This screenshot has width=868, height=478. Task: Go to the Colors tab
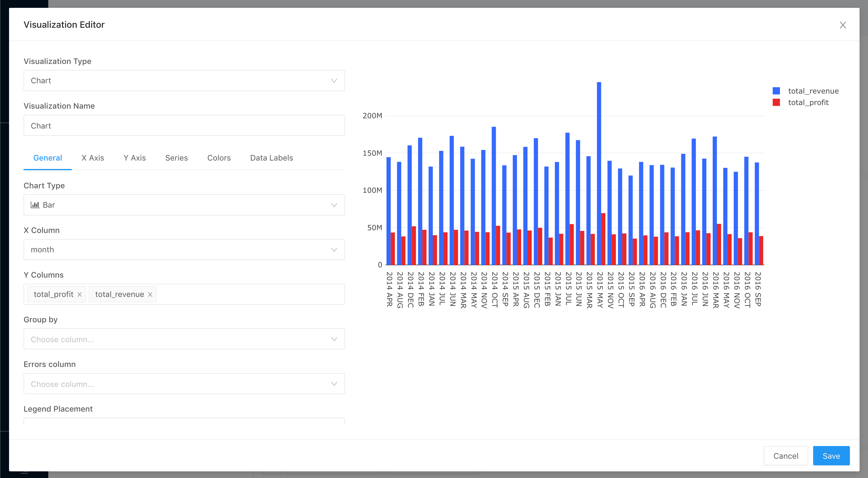219,158
